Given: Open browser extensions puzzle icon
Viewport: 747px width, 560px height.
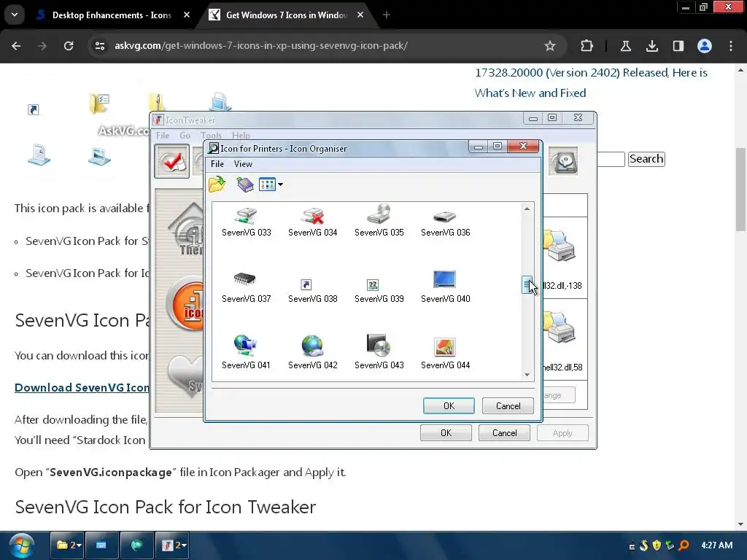Looking at the screenshot, I should point(587,46).
